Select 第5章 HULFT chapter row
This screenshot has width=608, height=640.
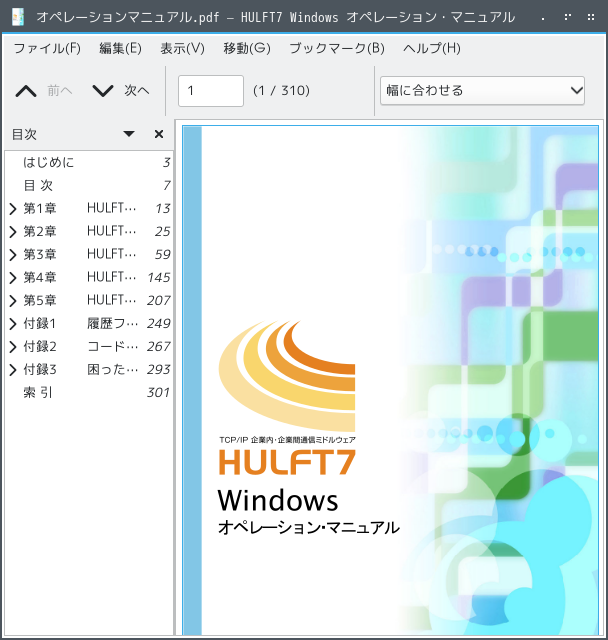[x=89, y=300]
